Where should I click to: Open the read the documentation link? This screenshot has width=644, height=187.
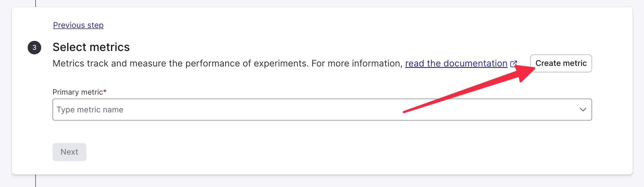click(x=456, y=64)
